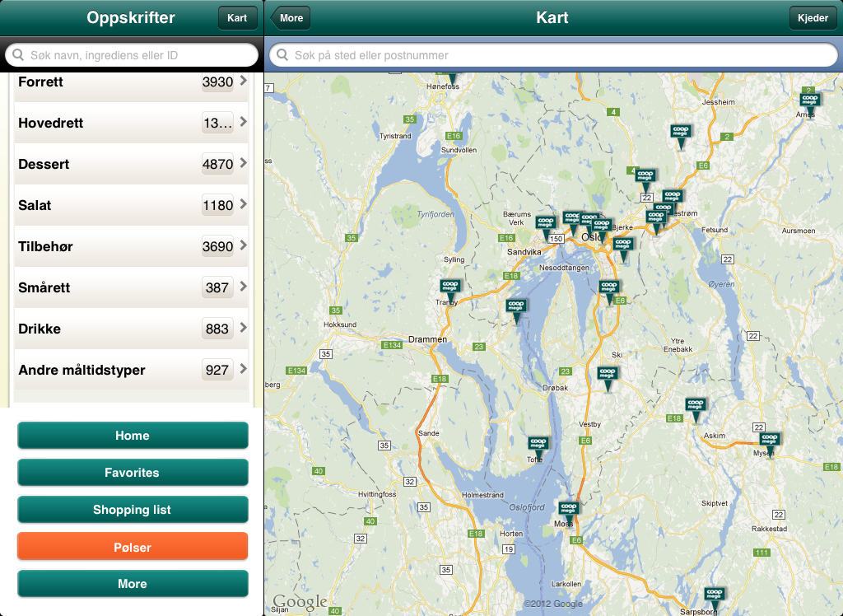Screen dimensions: 843x616
Task: Open the Shopping list menu item
Action: 133,510
